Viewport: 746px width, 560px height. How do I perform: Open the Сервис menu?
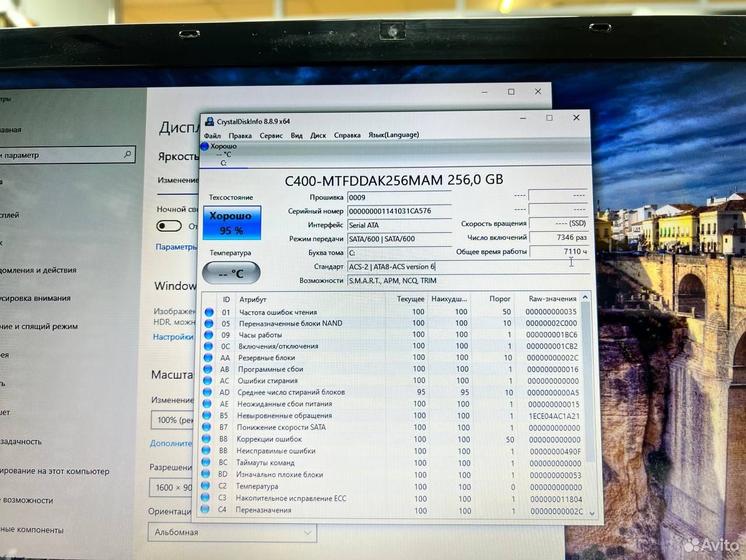click(x=271, y=135)
